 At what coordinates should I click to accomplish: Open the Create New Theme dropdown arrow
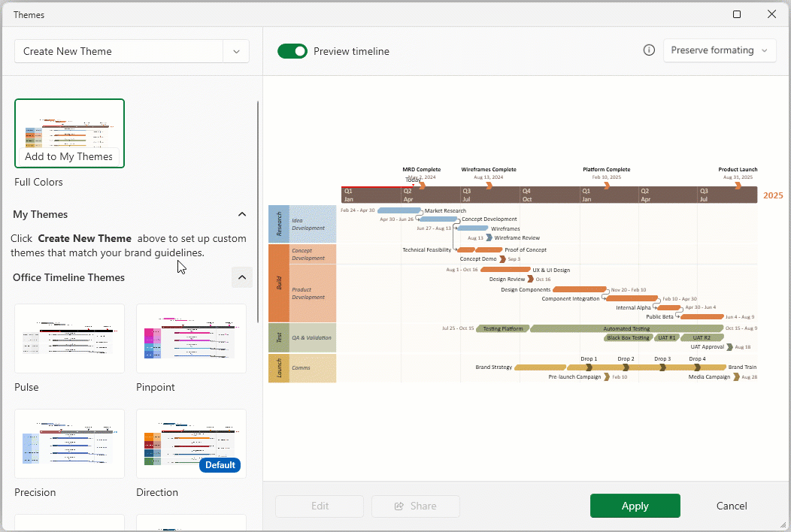(x=236, y=51)
